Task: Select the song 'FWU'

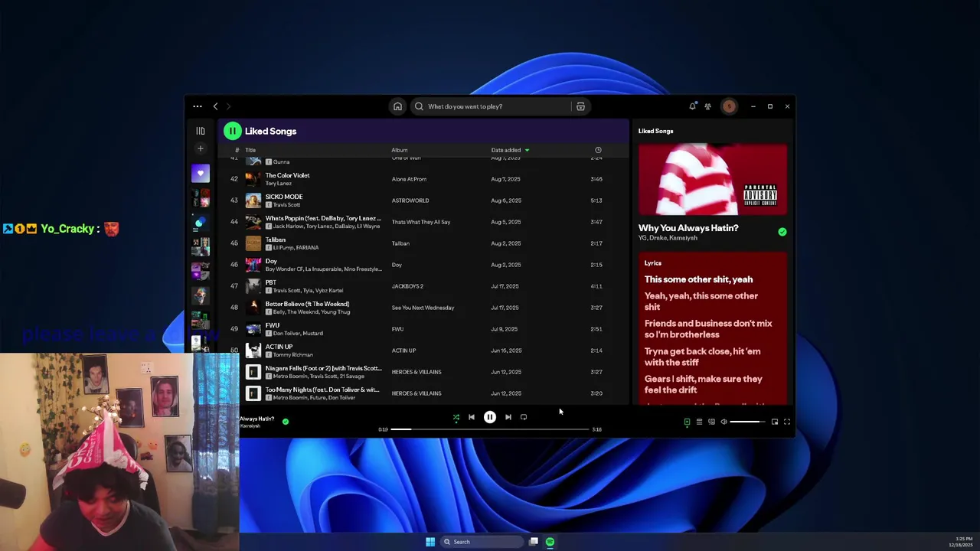Action: (273, 325)
